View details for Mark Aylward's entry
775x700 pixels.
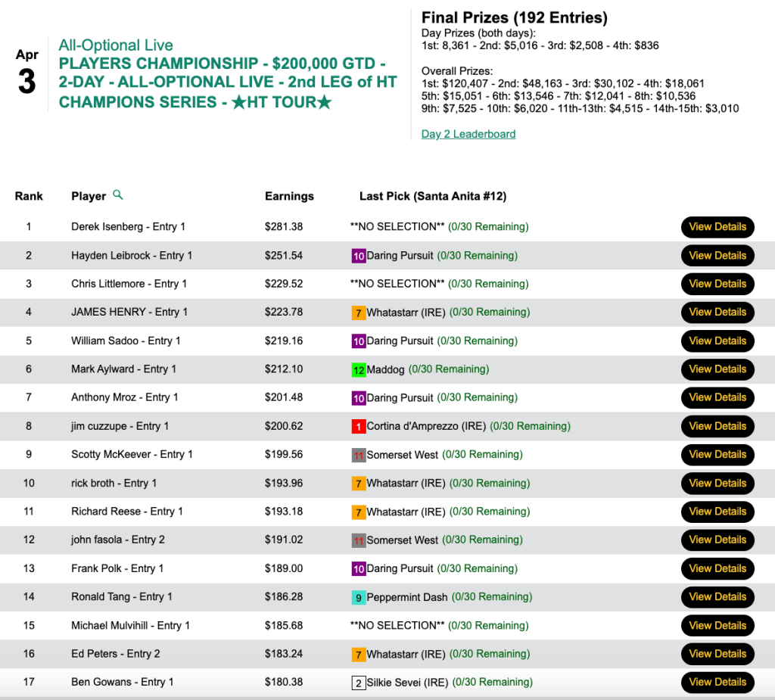(717, 369)
